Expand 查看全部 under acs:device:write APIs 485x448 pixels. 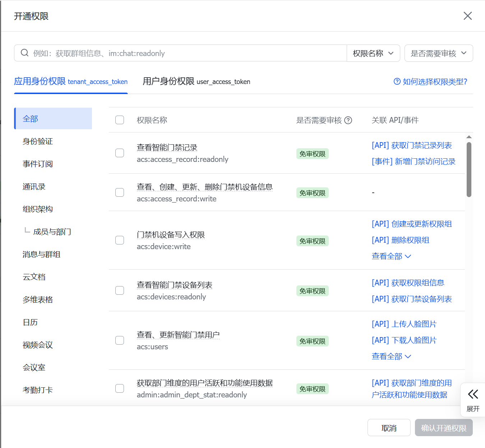coord(391,256)
